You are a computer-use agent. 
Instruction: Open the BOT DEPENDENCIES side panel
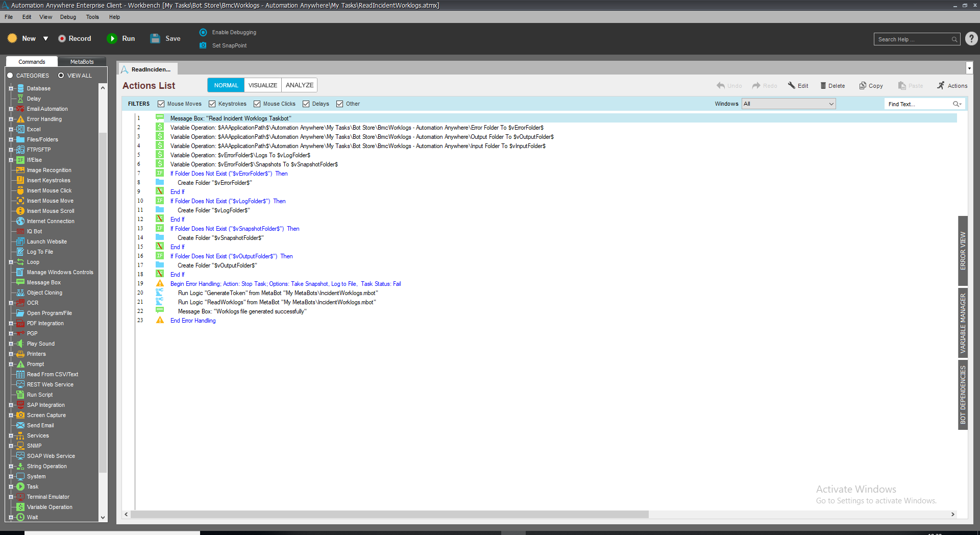[963, 395]
